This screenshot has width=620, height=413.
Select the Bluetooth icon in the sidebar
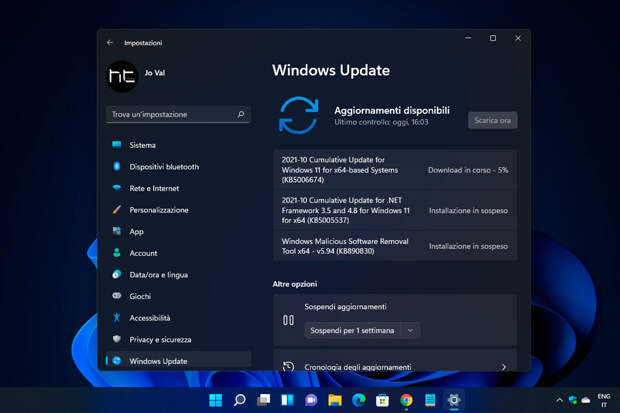click(117, 166)
